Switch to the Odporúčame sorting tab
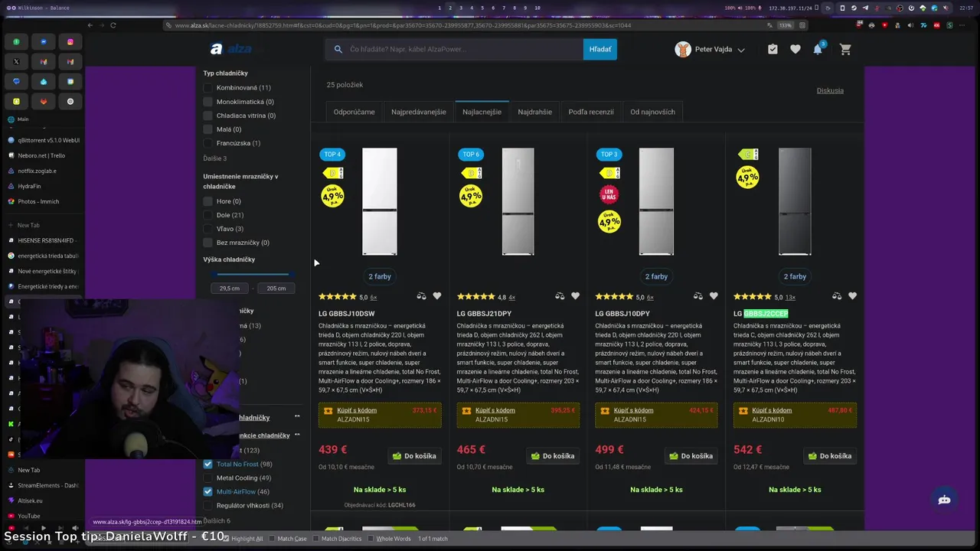This screenshot has height=551, width=980. click(x=354, y=112)
